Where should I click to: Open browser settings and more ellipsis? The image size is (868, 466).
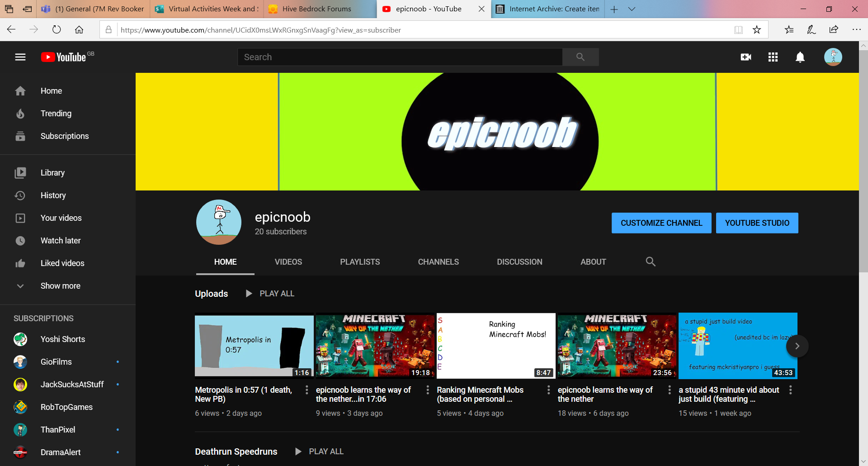[x=856, y=30]
